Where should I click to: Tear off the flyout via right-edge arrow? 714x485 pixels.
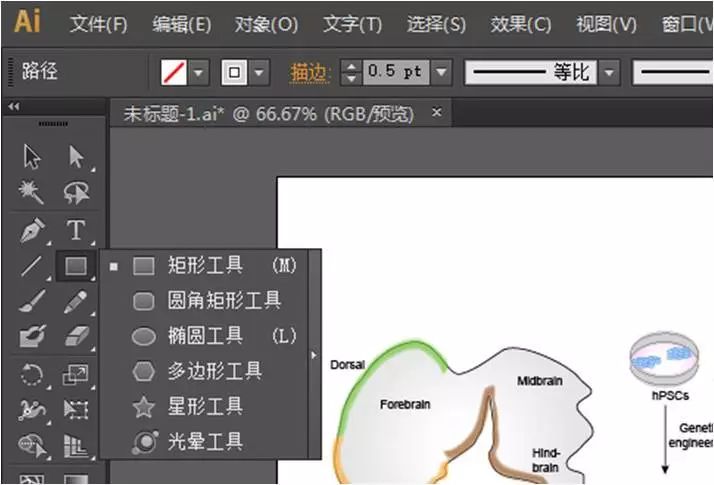pos(314,355)
